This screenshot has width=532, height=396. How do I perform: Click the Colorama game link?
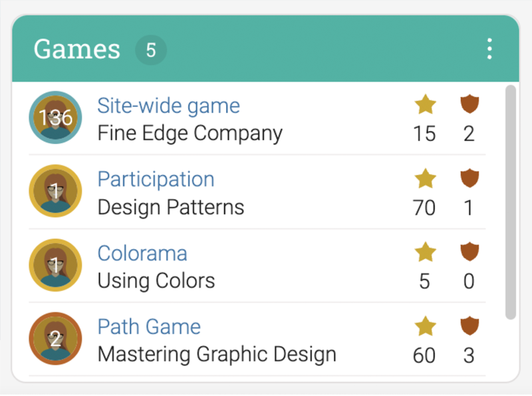(x=142, y=253)
